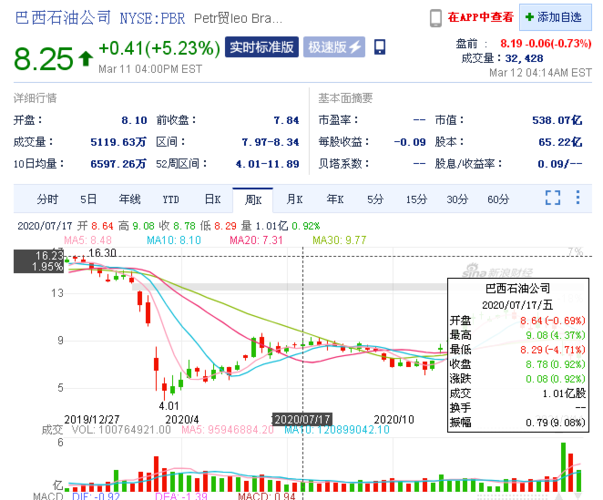Image resolution: width=603 pixels, height=500 pixels.
Task: Click the 538.07亿 market cap value
Action: (x=557, y=120)
